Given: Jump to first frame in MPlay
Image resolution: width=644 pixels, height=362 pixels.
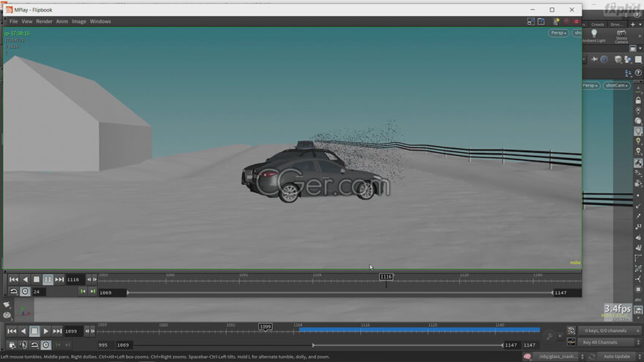Looking at the screenshot, I should 14,279.
